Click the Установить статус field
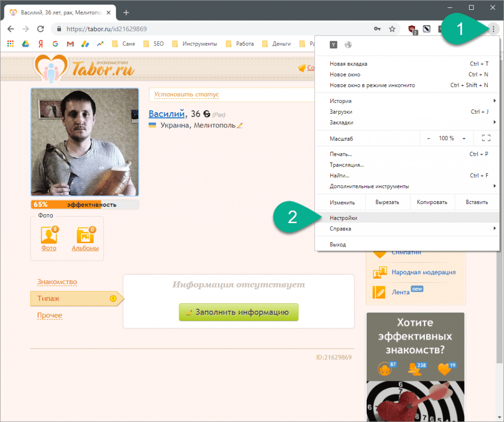 232,95
